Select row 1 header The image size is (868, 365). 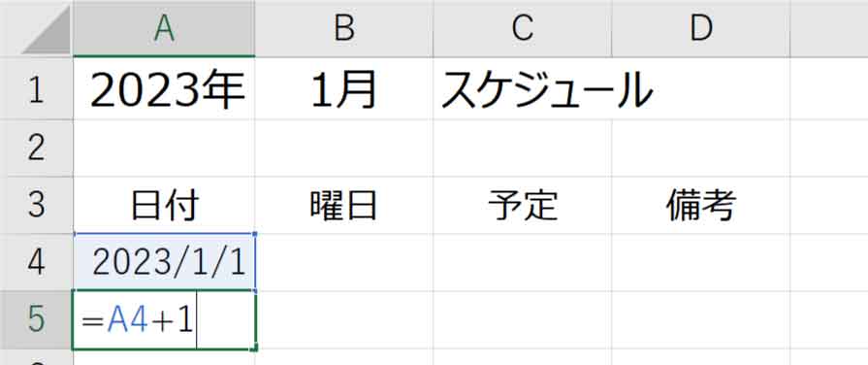(36, 90)
